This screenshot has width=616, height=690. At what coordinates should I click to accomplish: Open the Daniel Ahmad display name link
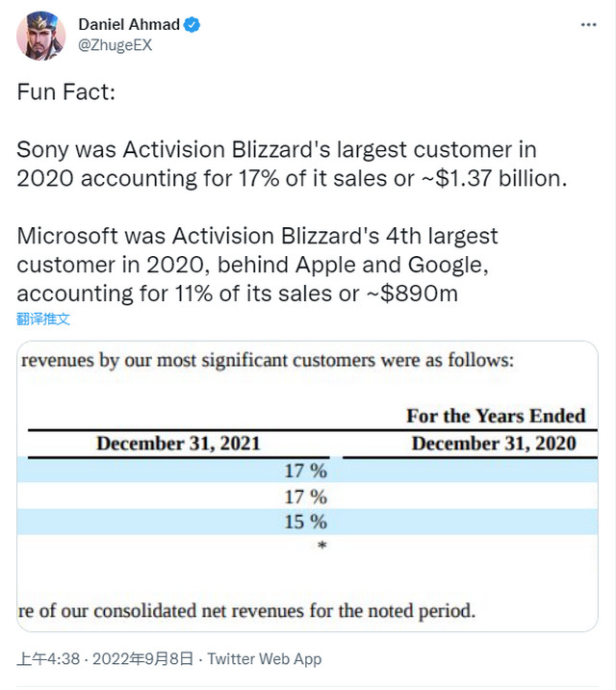click(x=129, y=24)
